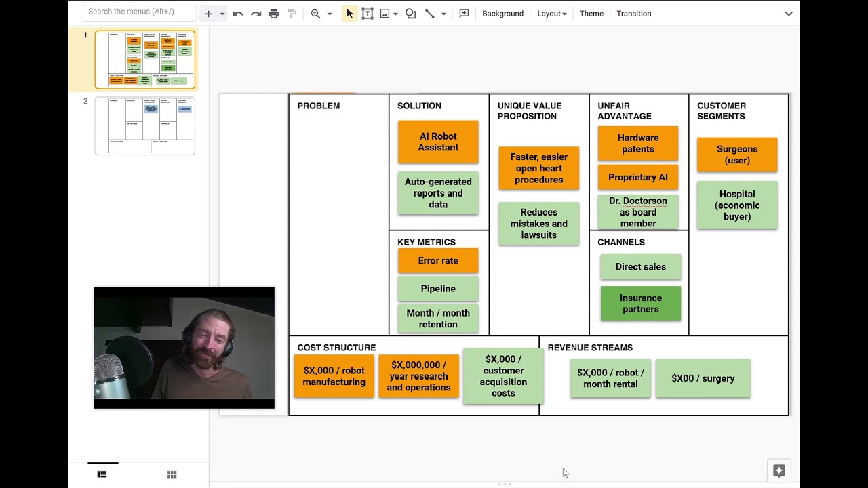
Task: Open the new slide layout dropdown arrow
Action: pyautogui.click(x=222, y=14)
